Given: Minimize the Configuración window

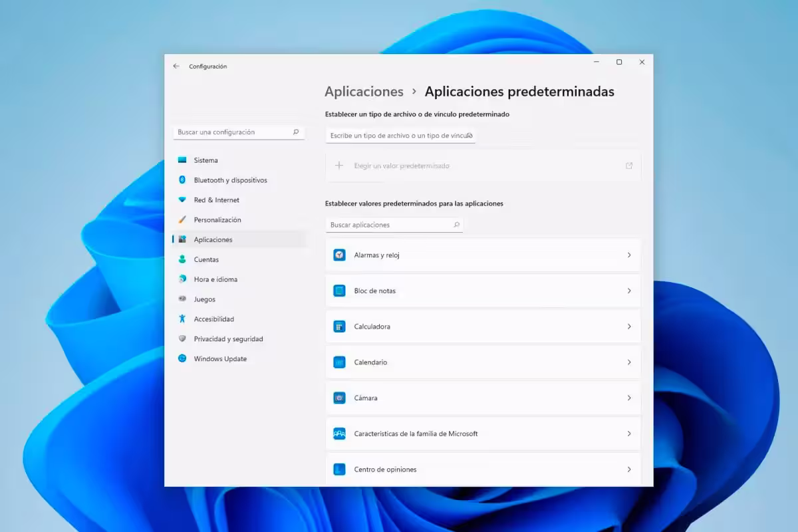Looking at the screenshot, I should pos(597,62).
